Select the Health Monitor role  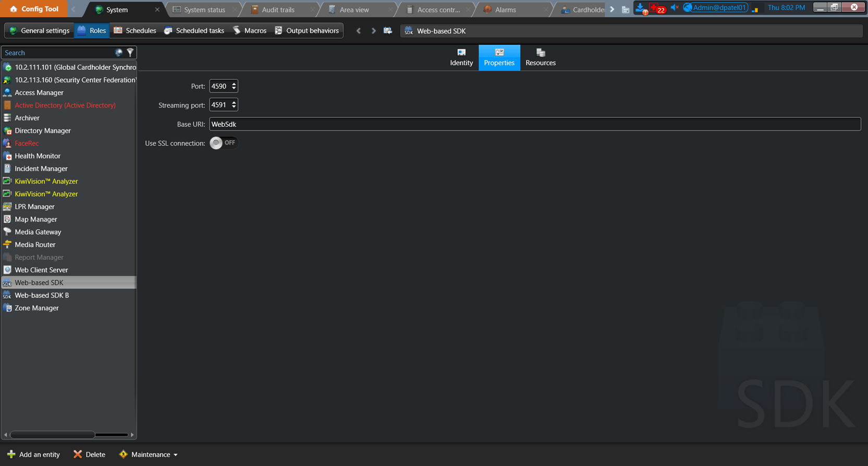(x=69, y=156)
